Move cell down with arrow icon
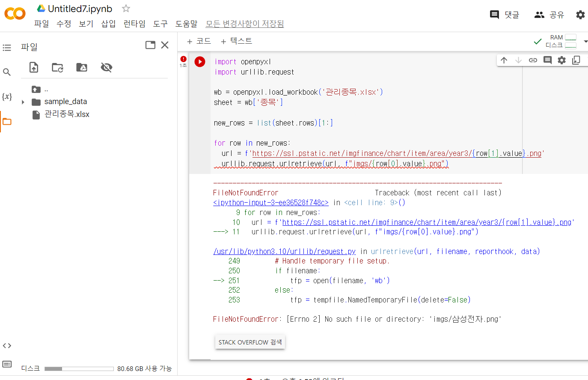Screen dimensions: 588x380 pyautogui.click(x=518, y=60)
